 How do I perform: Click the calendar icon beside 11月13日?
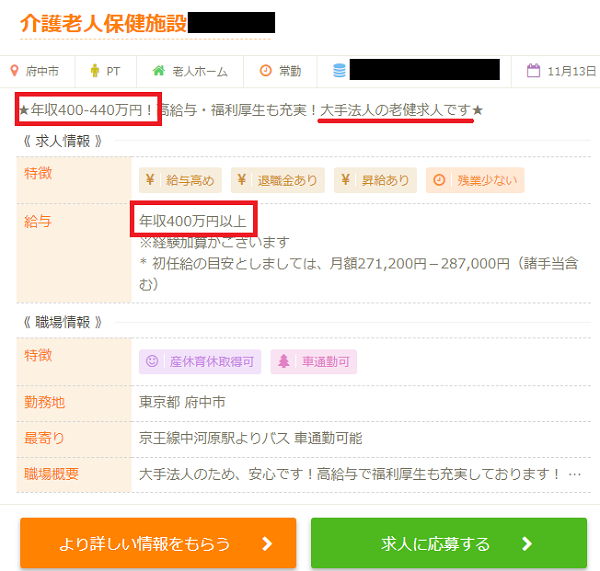coord(533,71)
